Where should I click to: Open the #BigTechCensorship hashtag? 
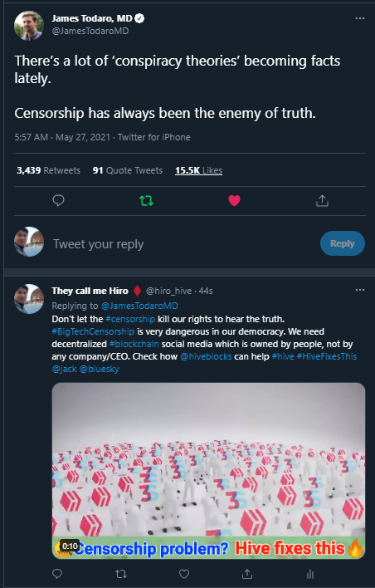click(x=93, y=331)
